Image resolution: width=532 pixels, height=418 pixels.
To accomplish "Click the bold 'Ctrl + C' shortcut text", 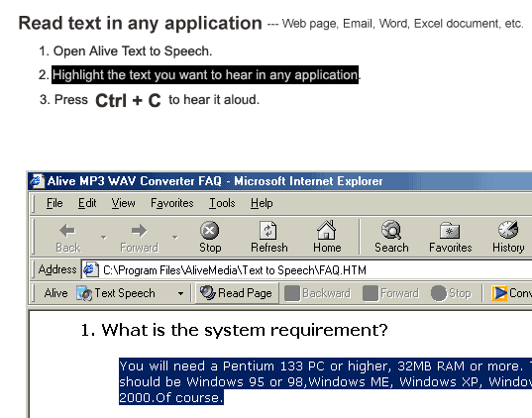I will click(x=128, y=100).
